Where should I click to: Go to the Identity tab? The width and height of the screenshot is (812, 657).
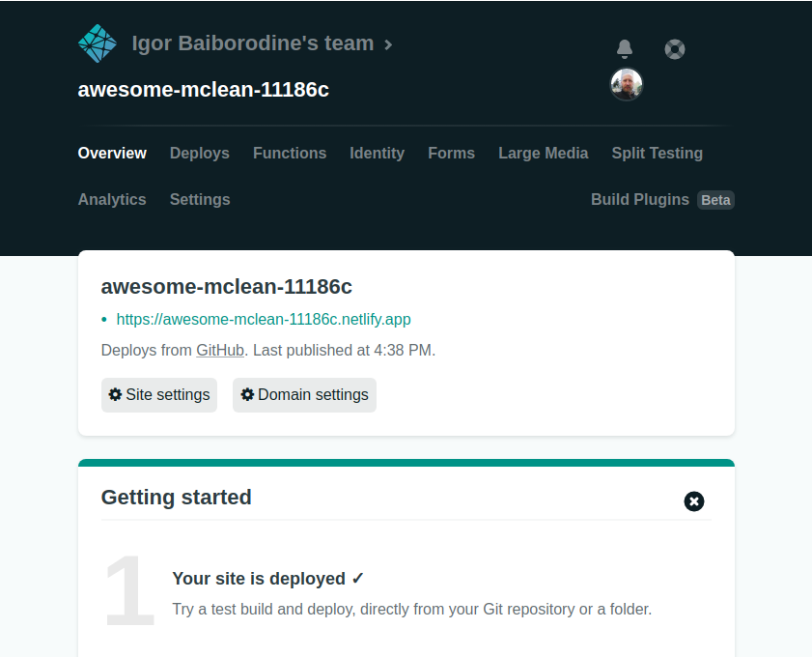click(x=377, y=154)
